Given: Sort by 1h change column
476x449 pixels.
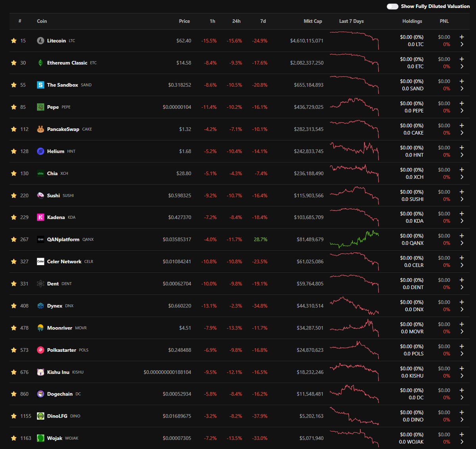Looking at the screenshot, I should [x=213, y=21].
